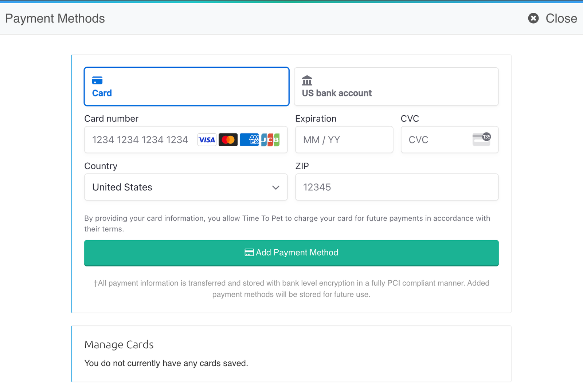Expand country list via chevron arrow

[276, 187]
